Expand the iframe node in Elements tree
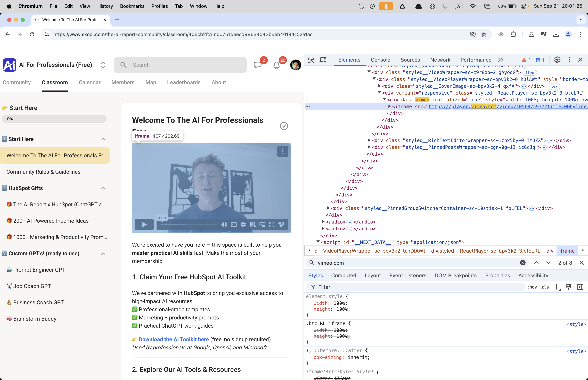This screenshot has width=588, height=380. click(389, 107)
